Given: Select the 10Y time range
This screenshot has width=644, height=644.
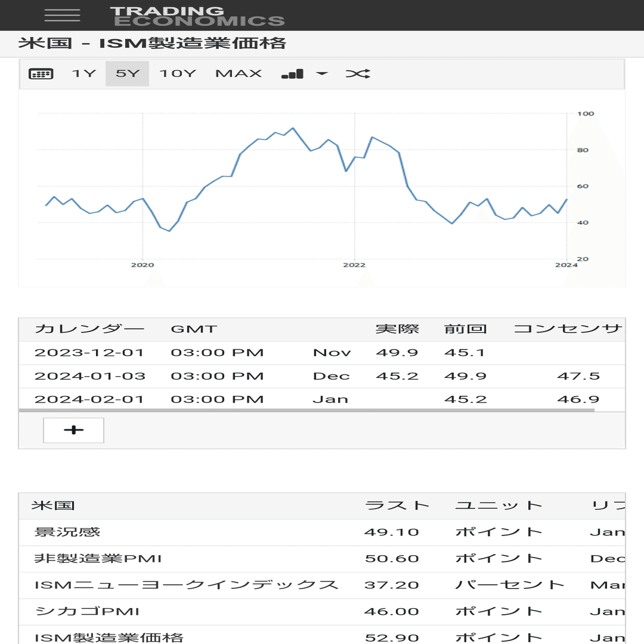Looking at the screenshot, I should click(178, 73).
